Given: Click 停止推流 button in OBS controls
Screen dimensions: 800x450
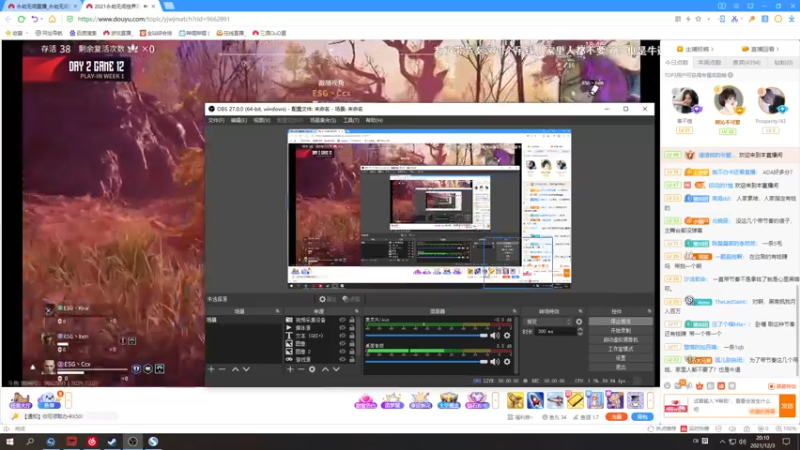Looking at the screenshot, I should 620,321.
